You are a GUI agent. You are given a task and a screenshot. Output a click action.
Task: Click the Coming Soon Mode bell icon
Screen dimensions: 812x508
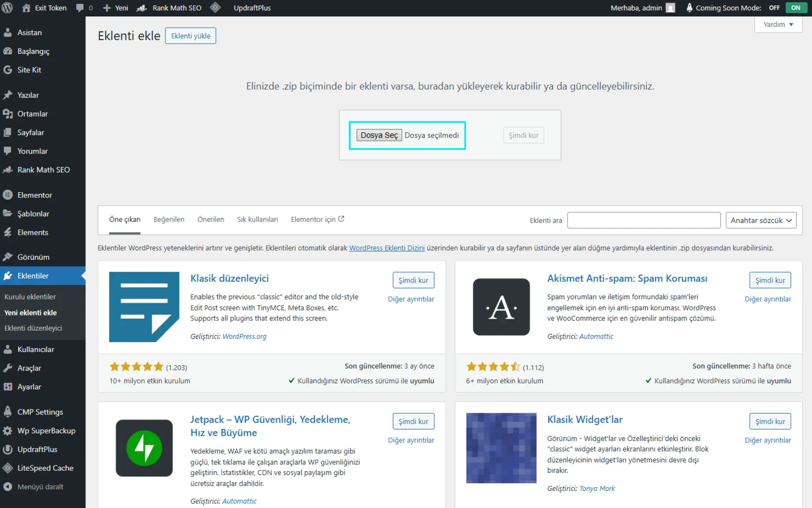point(689,8)
